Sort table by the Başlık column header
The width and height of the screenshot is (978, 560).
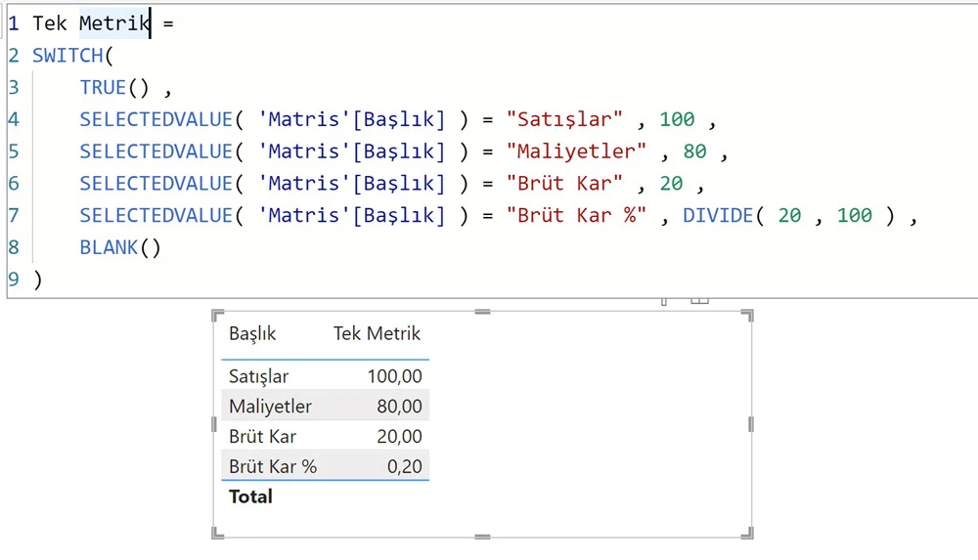(252, 334)
